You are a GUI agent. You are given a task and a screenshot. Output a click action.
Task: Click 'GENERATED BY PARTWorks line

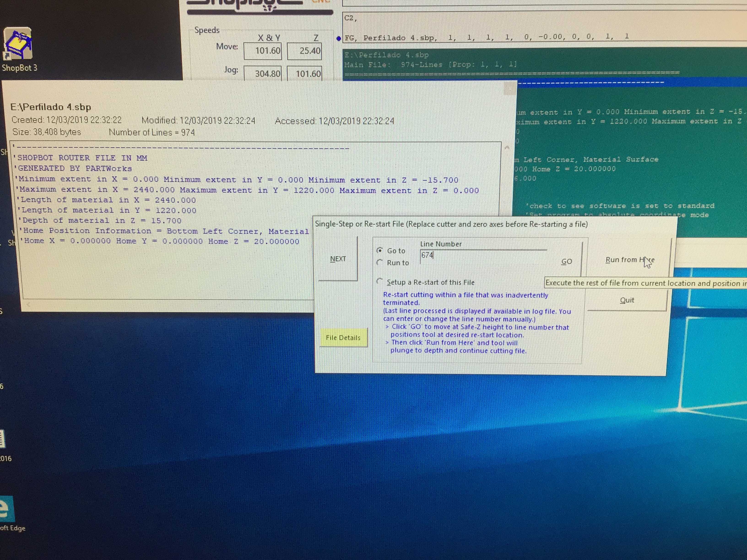73,168
